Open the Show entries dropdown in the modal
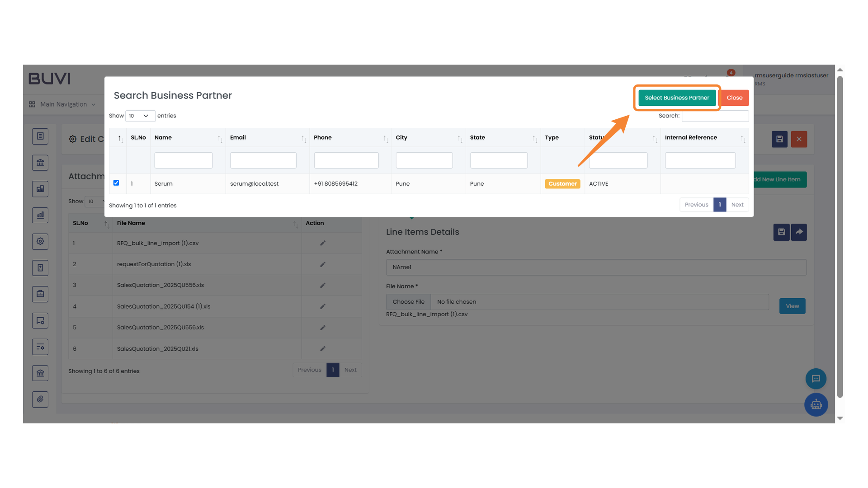Screen dimensions: 868x488 pos(140,116)
